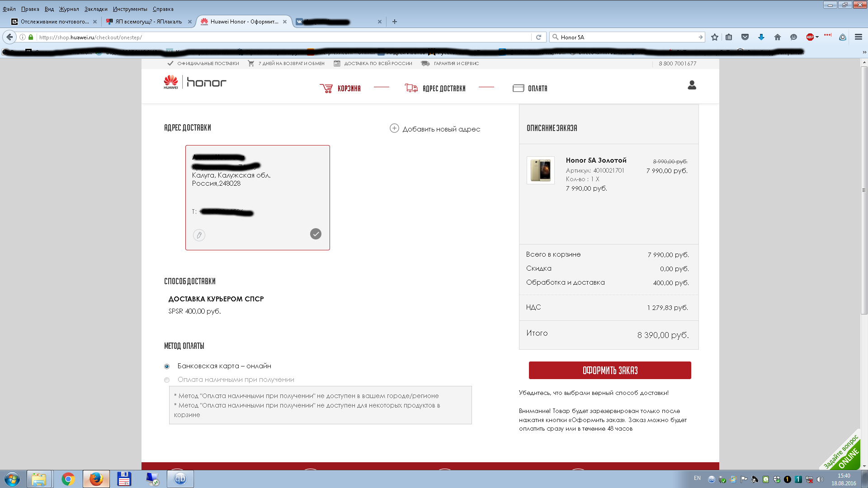Close the Huawei Honor tab

[285, 22]
